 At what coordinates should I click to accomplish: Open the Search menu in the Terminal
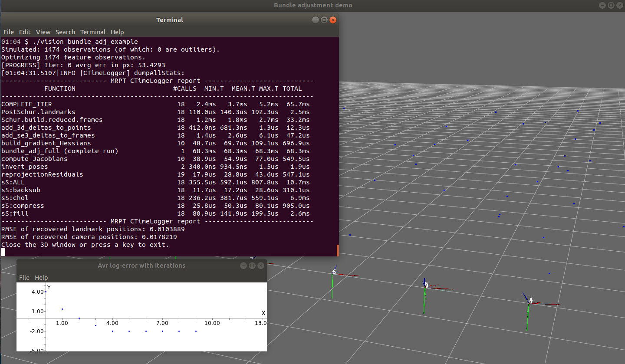tap(65, 32)
